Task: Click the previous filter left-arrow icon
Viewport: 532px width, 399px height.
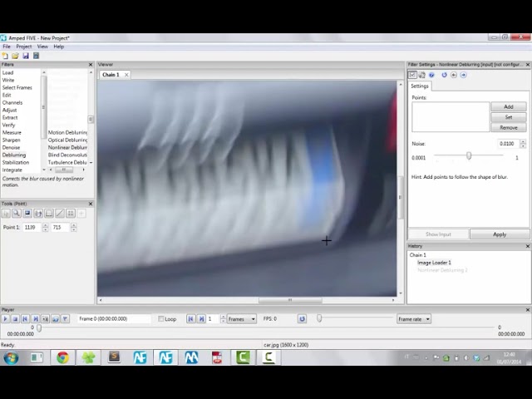Action: [454, 75]
